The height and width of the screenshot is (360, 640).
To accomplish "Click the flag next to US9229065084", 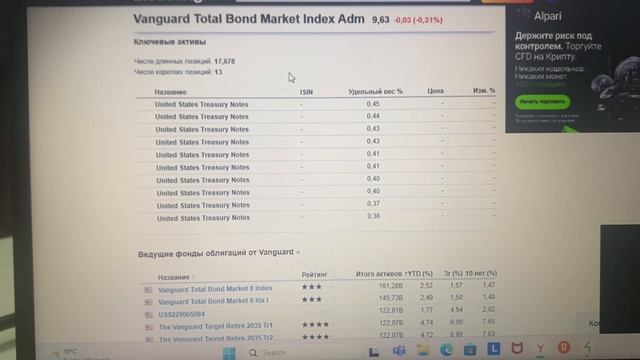I will pyautogui.click(x=149, y=315).
